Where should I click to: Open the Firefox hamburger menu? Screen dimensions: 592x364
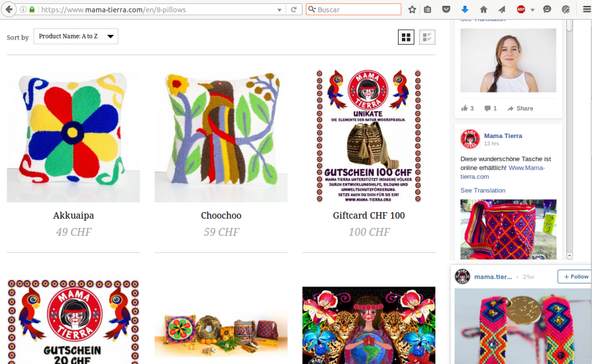(x=586, y=9)
